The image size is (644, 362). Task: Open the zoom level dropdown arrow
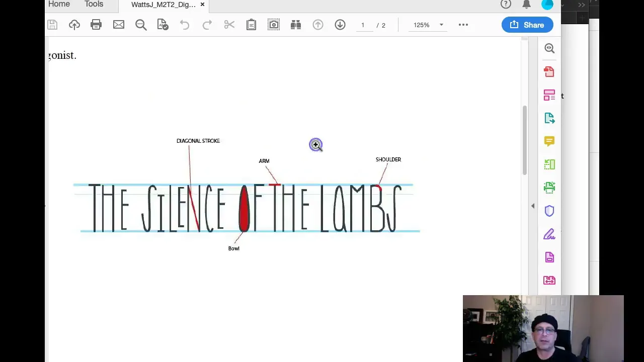click(441, 25)
